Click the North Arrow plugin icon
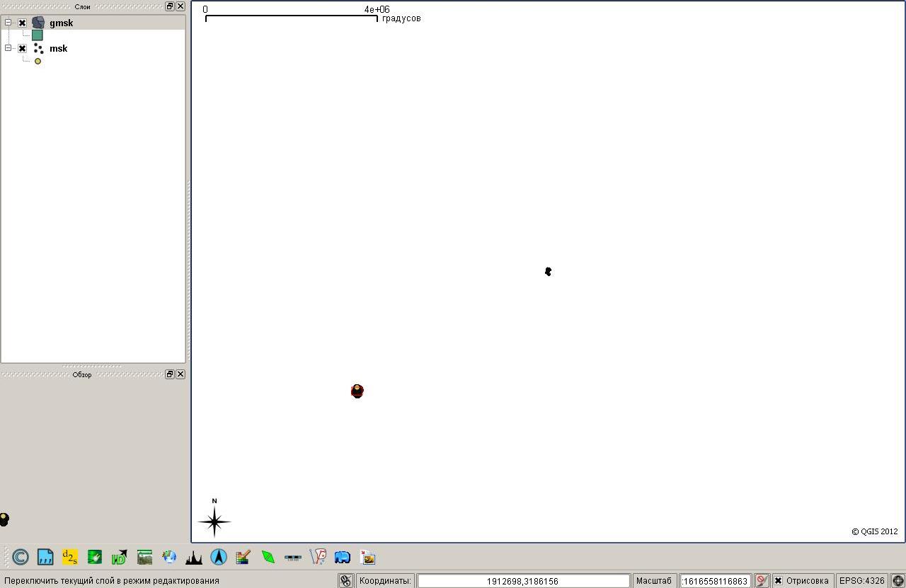 pos(219,558)
